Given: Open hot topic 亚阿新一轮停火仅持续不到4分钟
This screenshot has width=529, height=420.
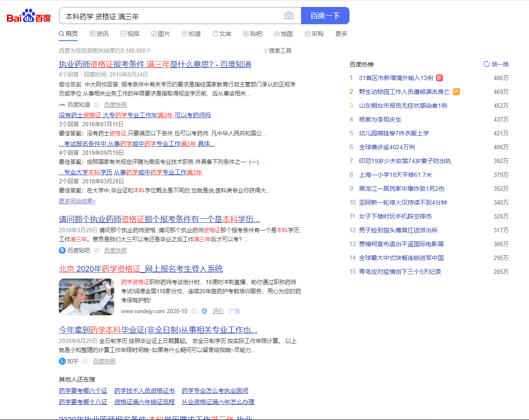Looking at the screenshot, I should [403, 202].
